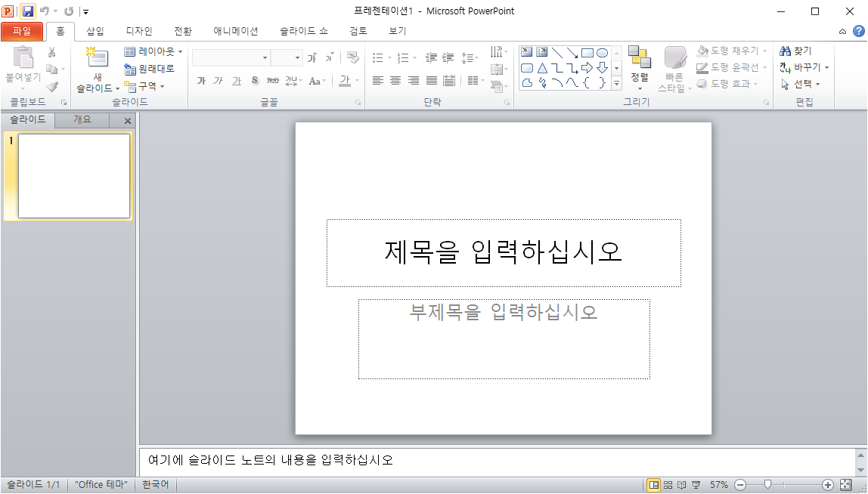Screen dimensions: 868x494
Task: Start slide show from the status bar icon
Action: coord(696,485)
